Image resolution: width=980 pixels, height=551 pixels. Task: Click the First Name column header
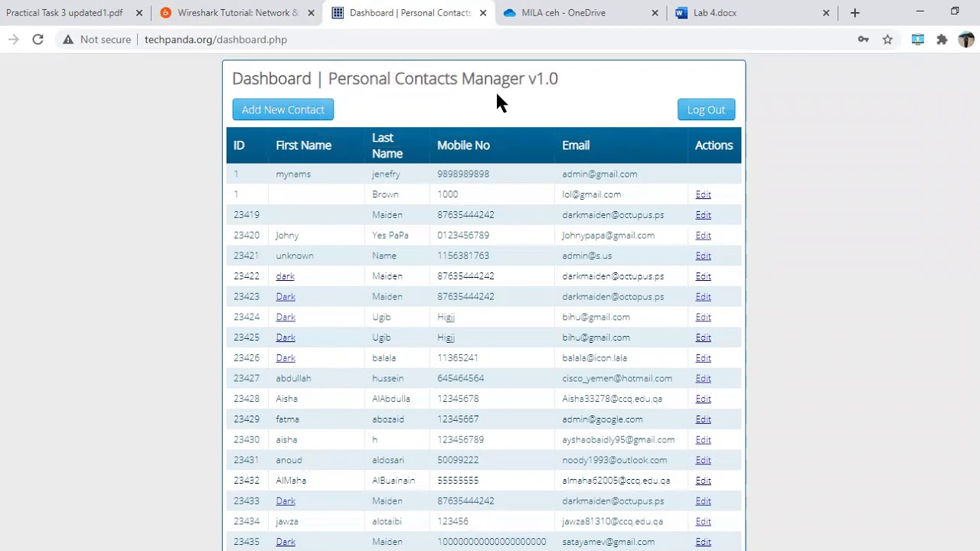(303, 145)
